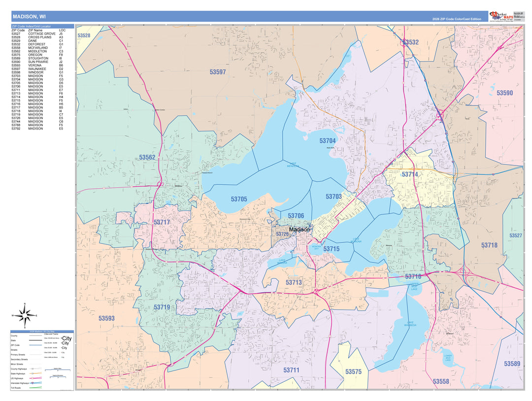Click '2026 ZIP Code ColorCast Edition' text

[x=457, y=19]
